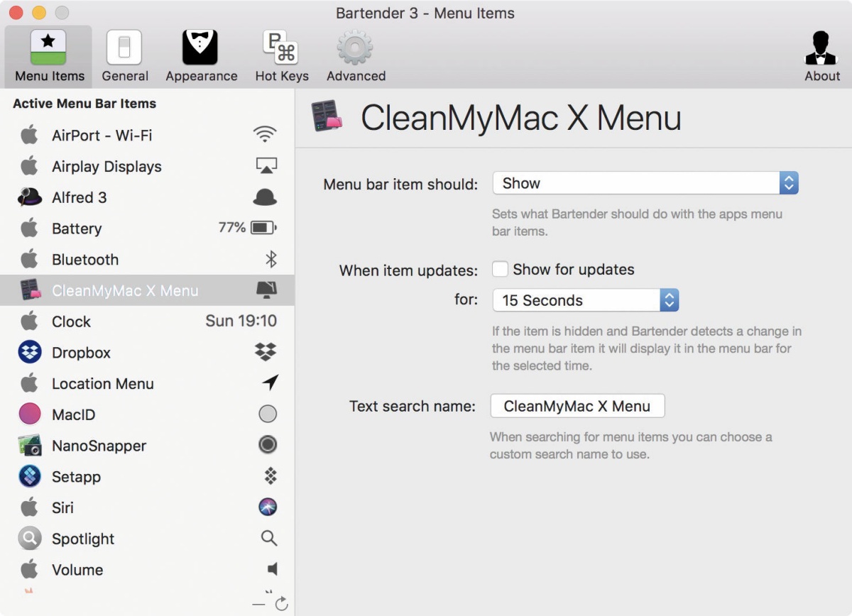Select the Spotlight item label
This screenshot has width=852, height=616.
click(x=83, y=539)
